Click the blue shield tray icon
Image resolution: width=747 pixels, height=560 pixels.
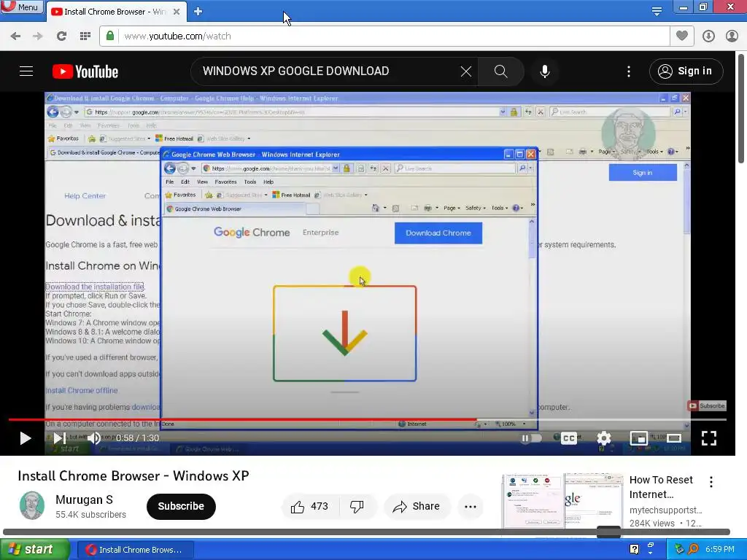pyautogui.click(x=679, y=549)
